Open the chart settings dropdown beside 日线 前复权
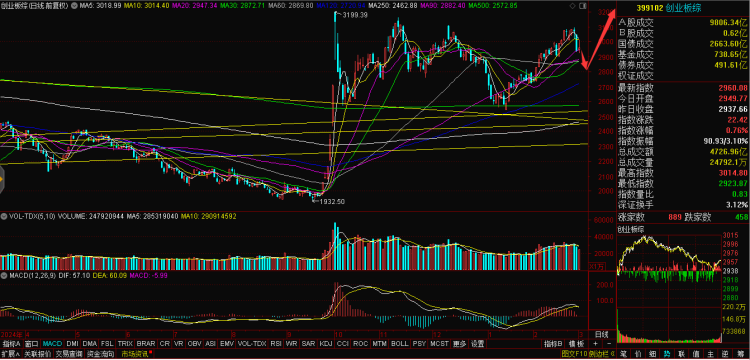Image resolution: width=750 pixels, height=360 pixels. (x=73, y=6)
